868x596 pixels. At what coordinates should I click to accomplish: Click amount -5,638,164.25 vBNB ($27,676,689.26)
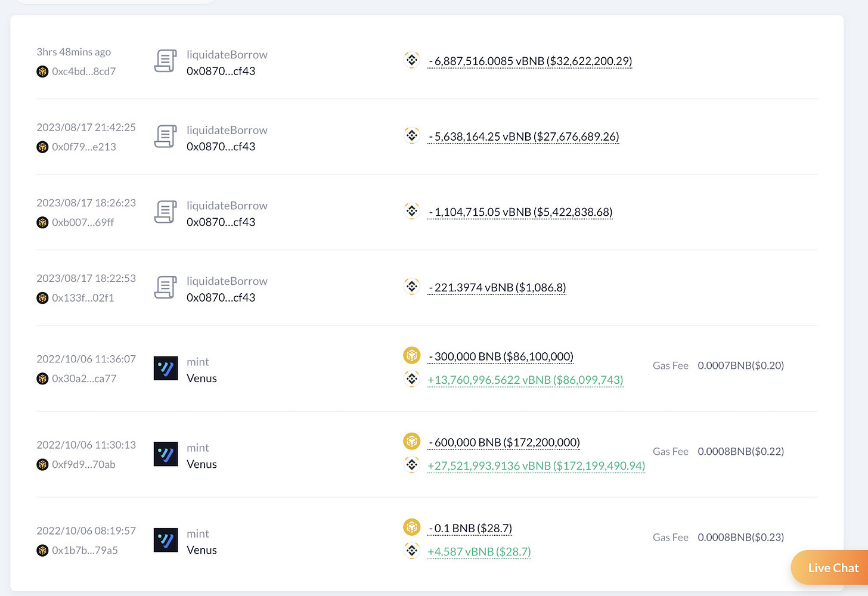coord(523,137)
